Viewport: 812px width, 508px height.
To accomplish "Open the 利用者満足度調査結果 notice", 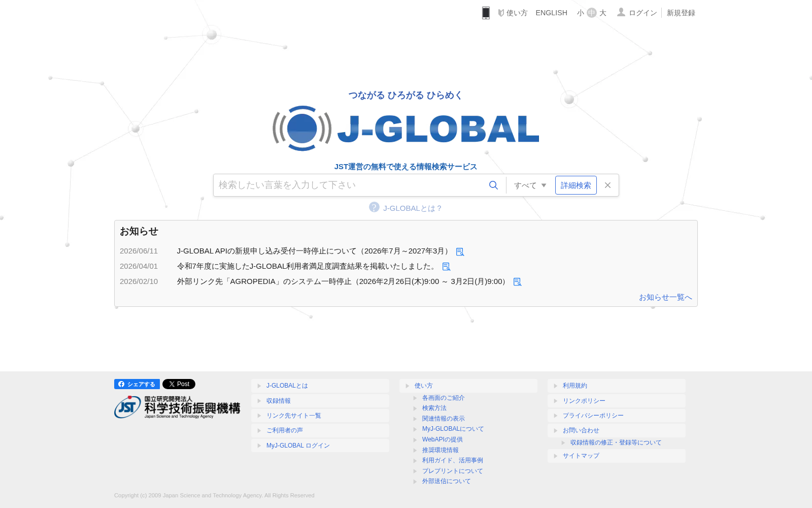I will click(x=307, y=266).
